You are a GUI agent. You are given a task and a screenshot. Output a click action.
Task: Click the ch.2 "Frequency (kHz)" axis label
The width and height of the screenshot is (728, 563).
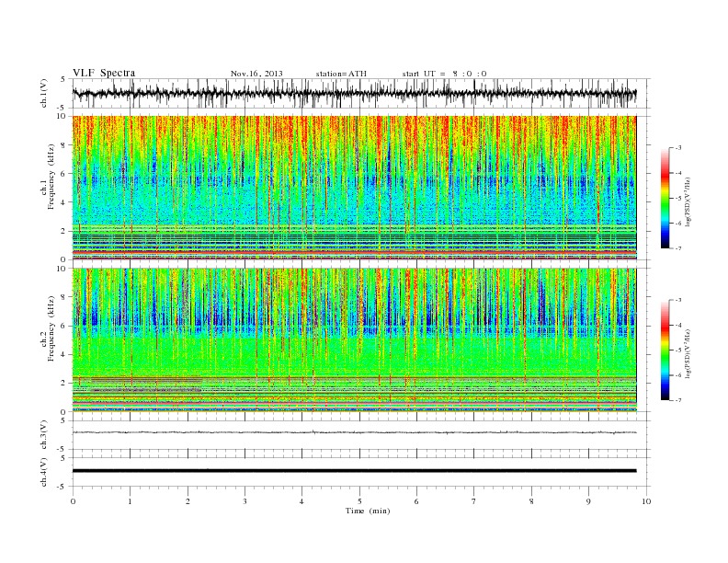tap(51, 327)
